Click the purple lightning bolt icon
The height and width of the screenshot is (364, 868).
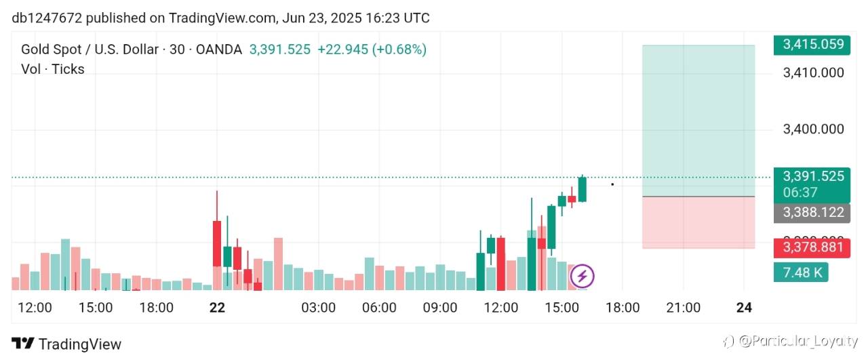pos(583,277)
